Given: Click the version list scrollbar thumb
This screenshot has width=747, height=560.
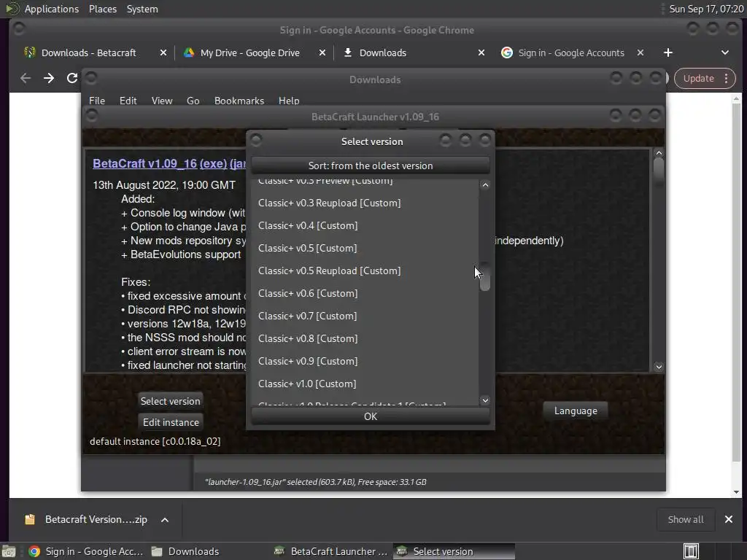Looking at the screenshot, I should click(485, 276).
